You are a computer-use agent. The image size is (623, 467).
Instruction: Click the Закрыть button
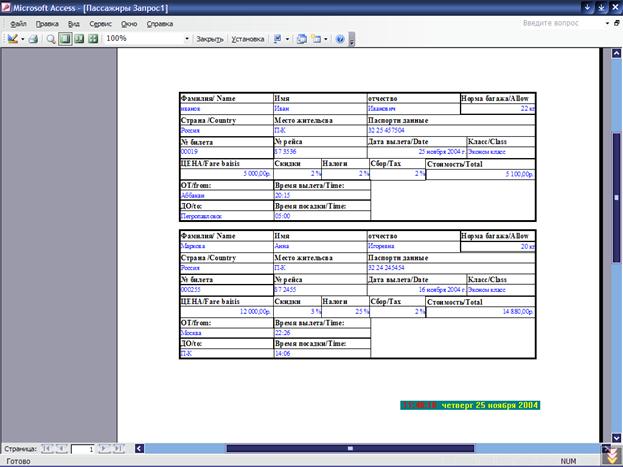click(209, 39)
